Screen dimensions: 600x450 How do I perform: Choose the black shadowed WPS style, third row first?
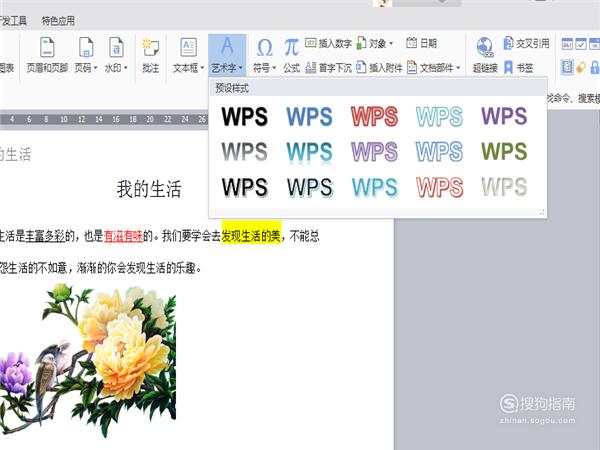pyautogui.click(x=245, y=187)
